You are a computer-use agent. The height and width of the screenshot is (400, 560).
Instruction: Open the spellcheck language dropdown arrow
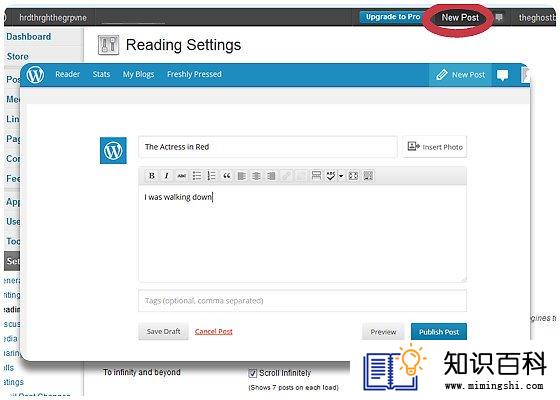(341, 176)
